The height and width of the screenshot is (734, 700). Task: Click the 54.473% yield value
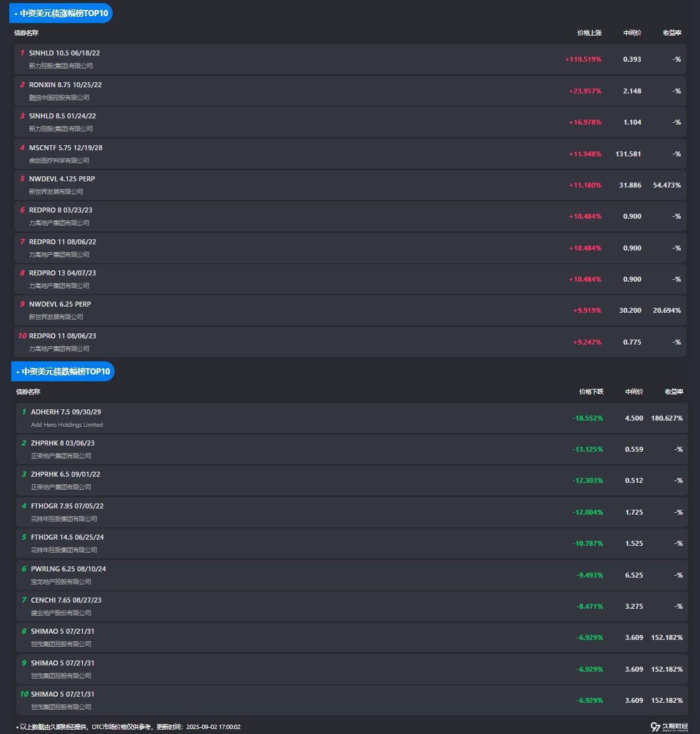tap(667, 186)
